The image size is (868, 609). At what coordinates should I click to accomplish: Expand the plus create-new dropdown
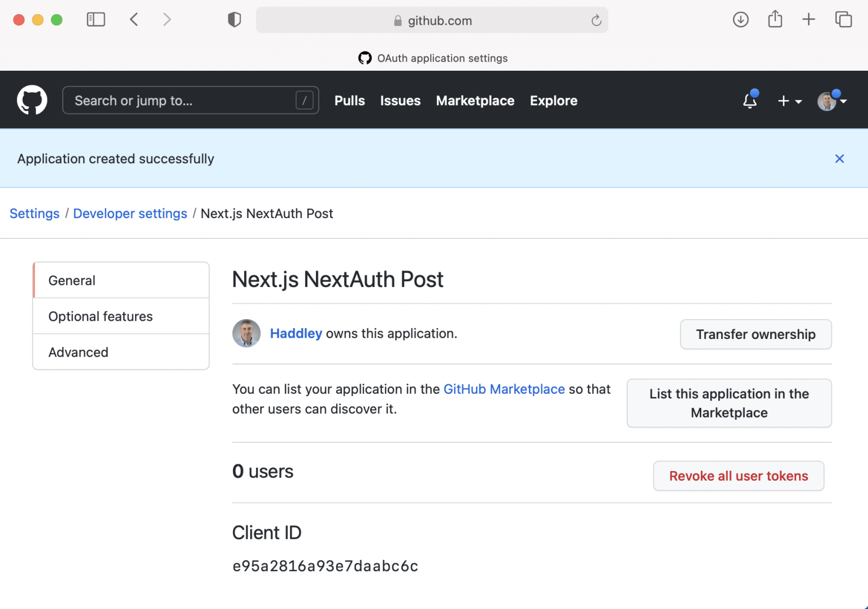789,101
